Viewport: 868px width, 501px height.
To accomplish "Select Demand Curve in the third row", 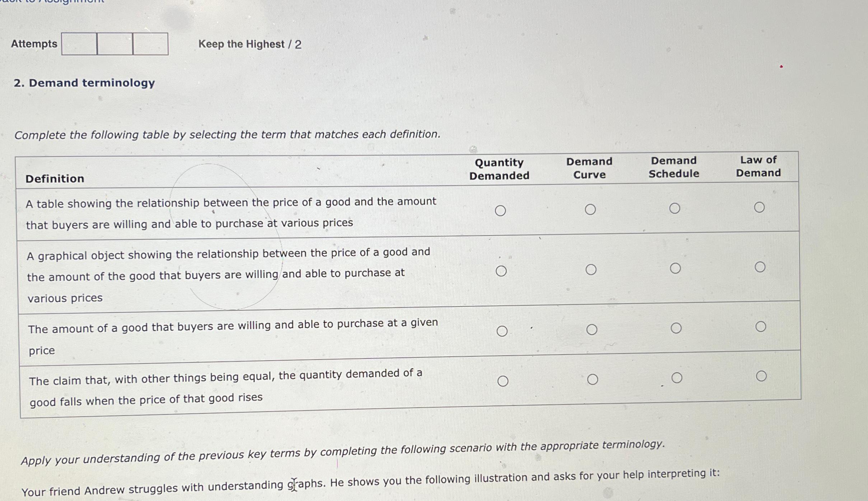I will pos(592,329).
